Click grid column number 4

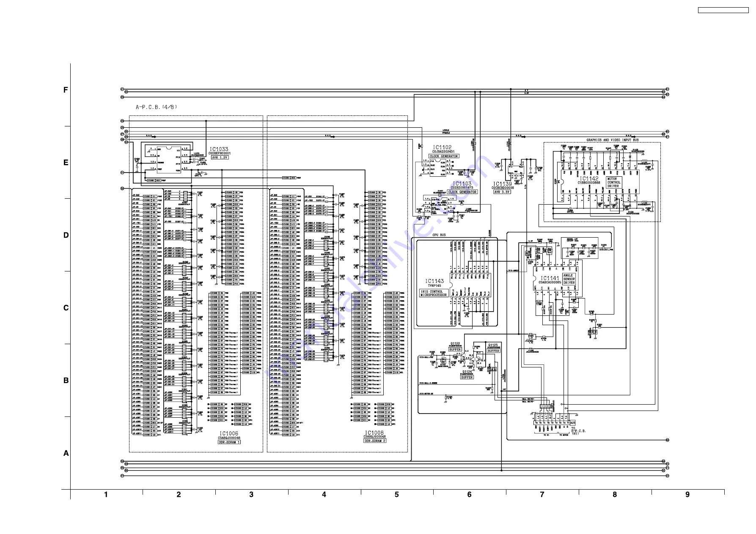click(324, 495)
